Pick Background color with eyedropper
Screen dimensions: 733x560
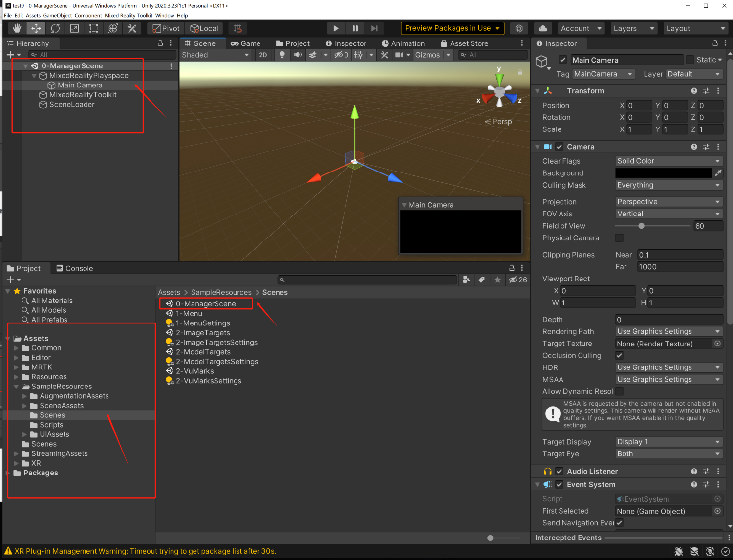tap(718, 173)
